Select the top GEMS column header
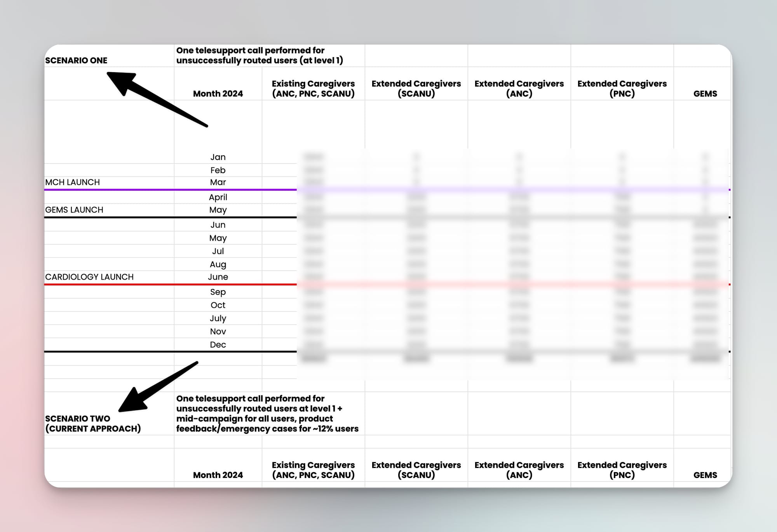Screen dimensions: 777x532 (x=705, y=94)
